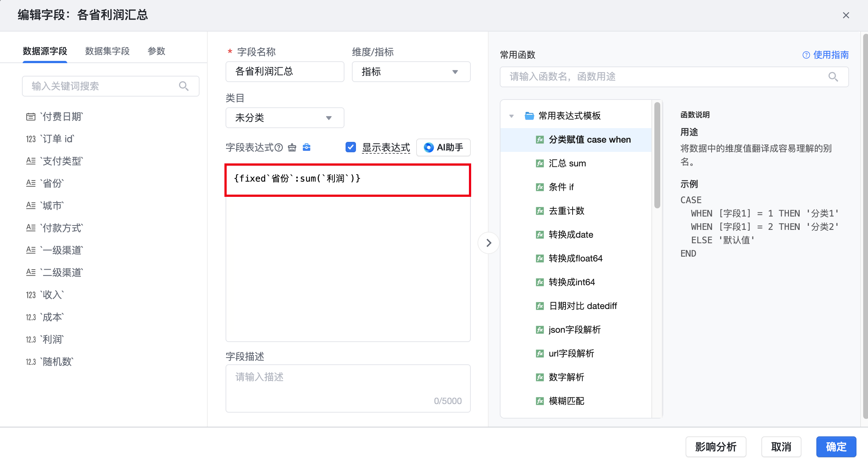Click search icon in field keyword box

[x=184, y=86]
